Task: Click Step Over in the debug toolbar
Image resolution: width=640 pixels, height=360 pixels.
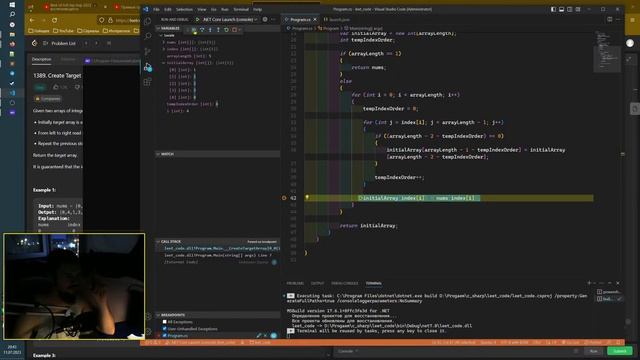Action: point(202,30)
